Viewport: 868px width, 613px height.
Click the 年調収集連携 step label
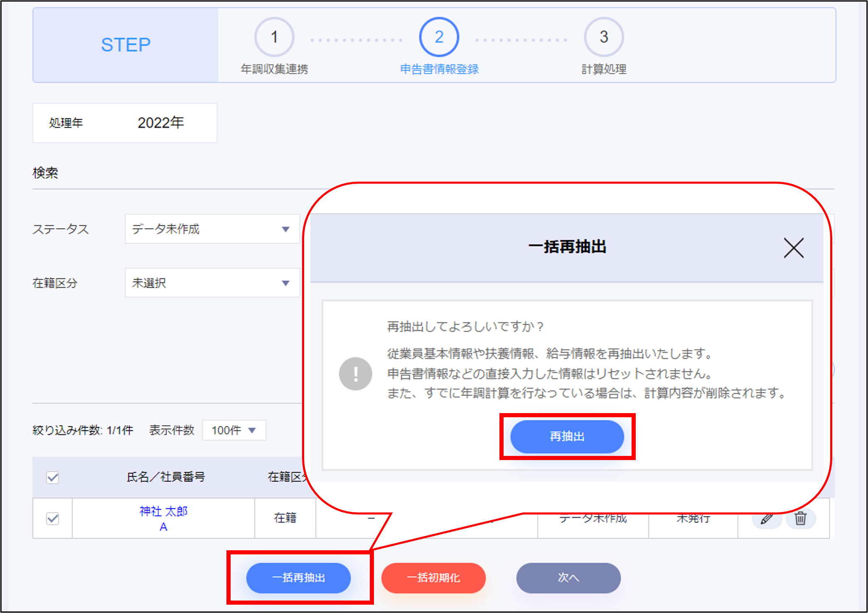274,69
